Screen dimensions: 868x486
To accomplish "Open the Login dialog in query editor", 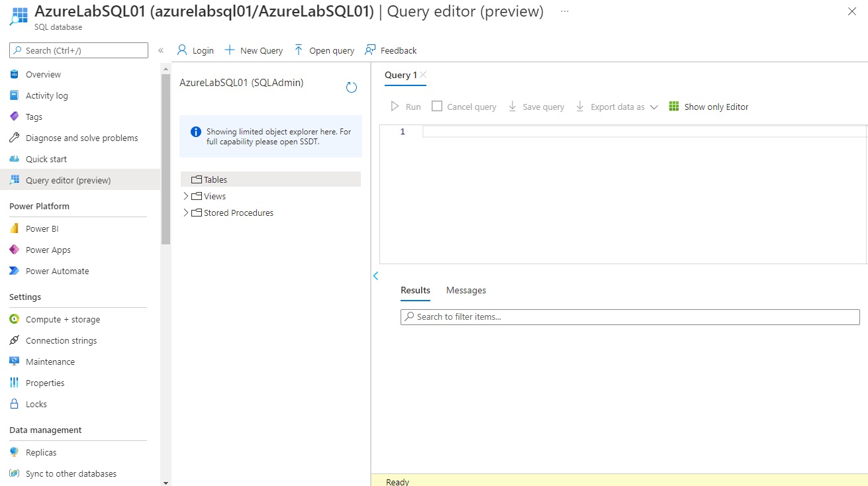I will coord(195,50).
